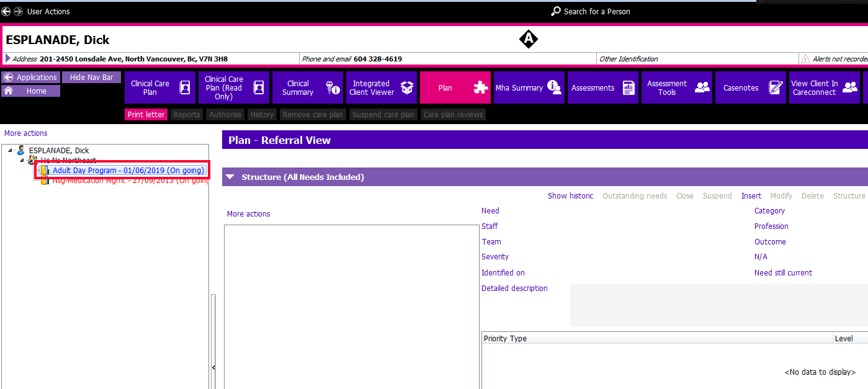Open the Clinical Summary tab tile
This screenshot has height=389, width=868.
(308, 87)
